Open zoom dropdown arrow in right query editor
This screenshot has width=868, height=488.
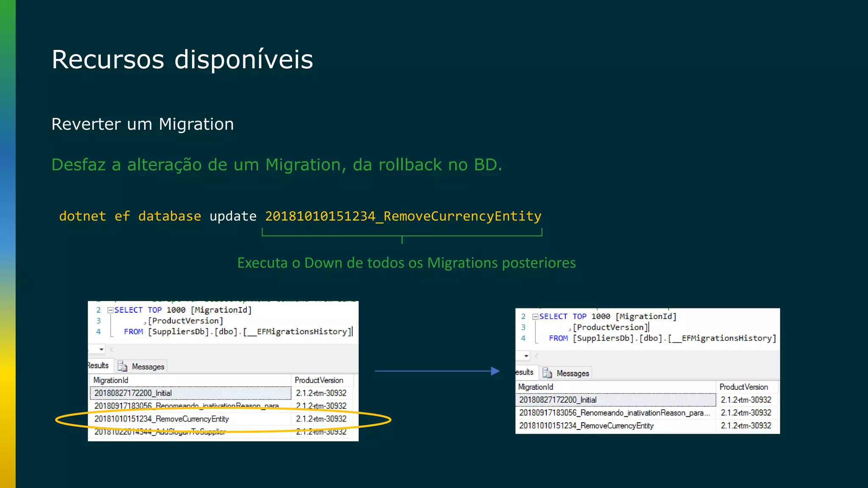pos(526,356)
